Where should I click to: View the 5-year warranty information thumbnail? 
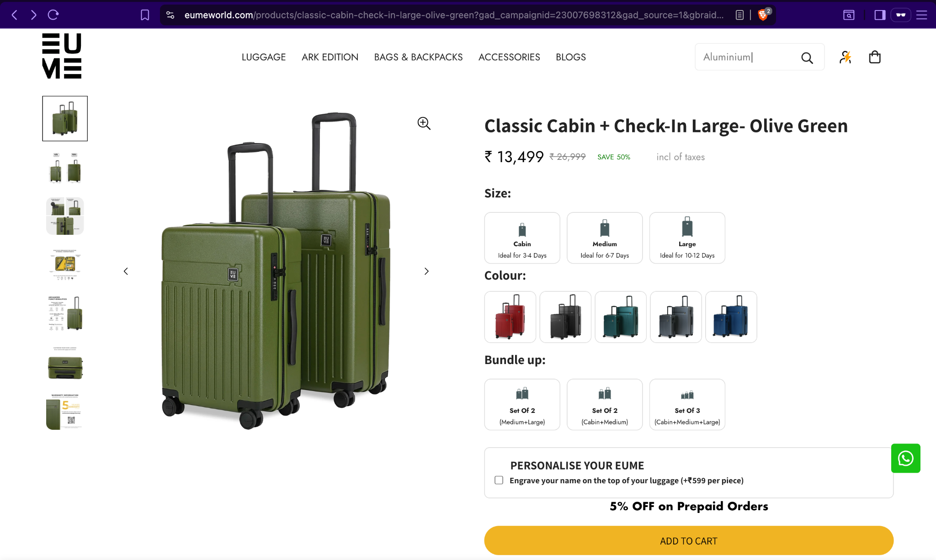(x=65, y=411)
